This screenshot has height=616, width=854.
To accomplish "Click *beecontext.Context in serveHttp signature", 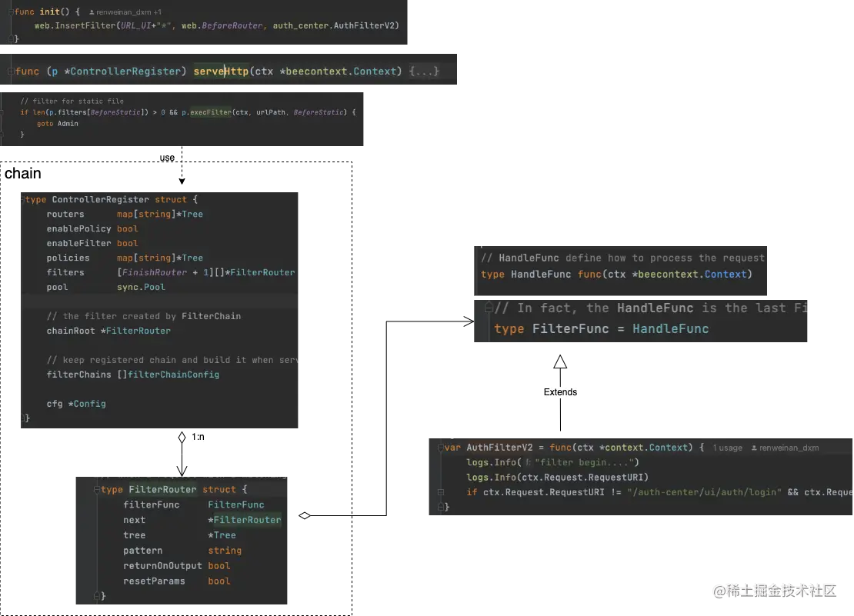I will [338, 72].
